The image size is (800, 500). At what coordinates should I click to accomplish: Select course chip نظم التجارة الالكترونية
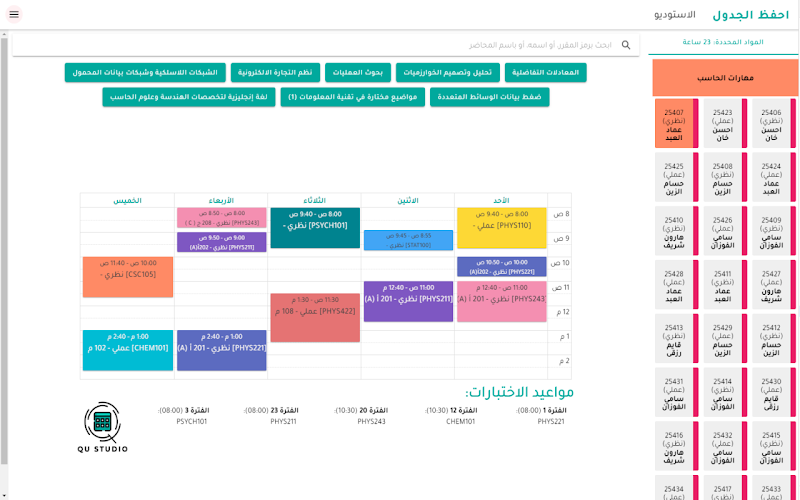275,72
